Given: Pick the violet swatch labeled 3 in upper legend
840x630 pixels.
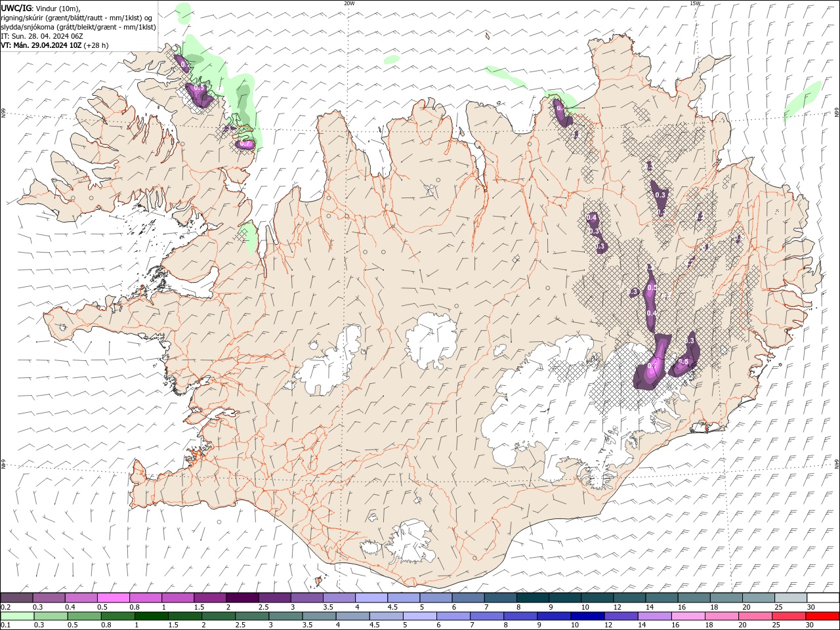Looking at the screenshot, I should click(306, 598).
